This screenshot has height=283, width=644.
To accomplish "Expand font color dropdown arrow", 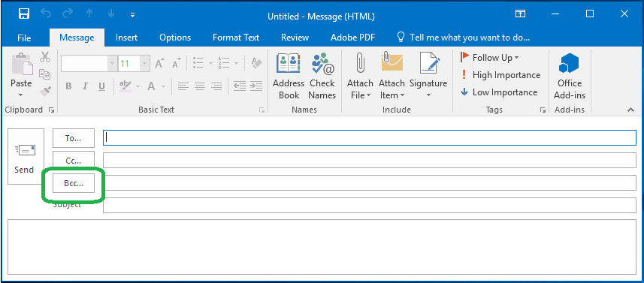I will (x=163, y=86).
